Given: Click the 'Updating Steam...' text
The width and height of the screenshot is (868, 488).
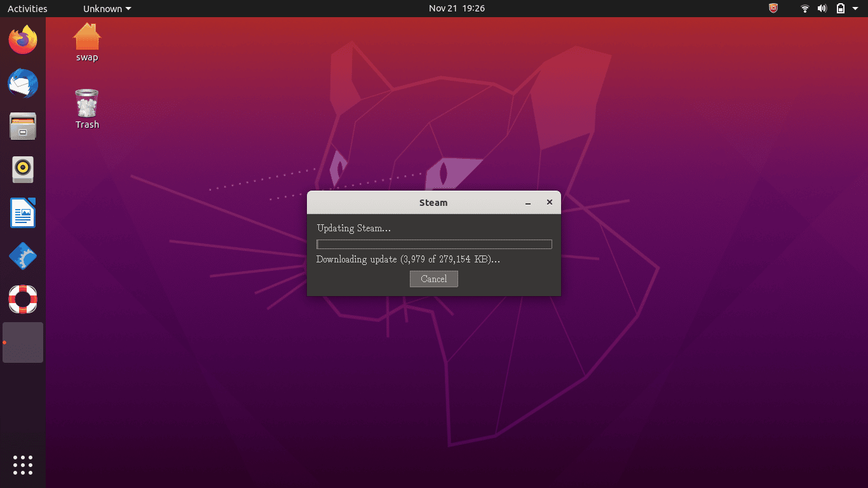Looking at the screenshot, I should click(x=354, y=228).
